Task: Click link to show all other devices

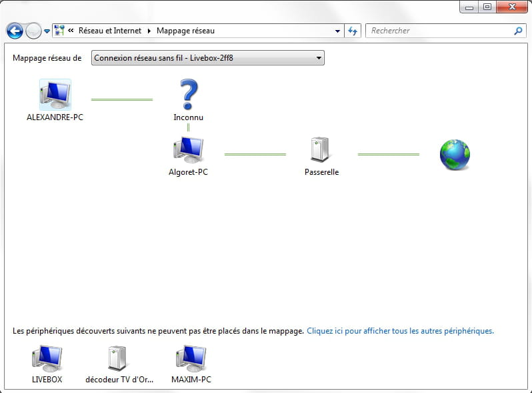Action: (x=400, y=330)
